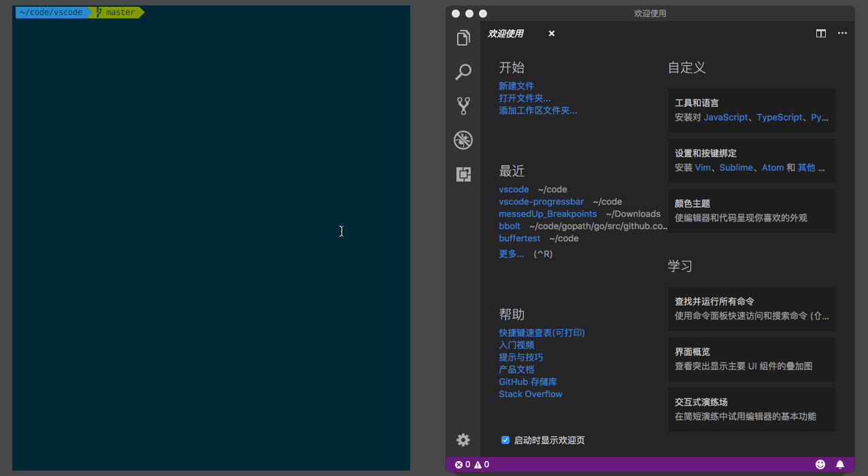
Task: Open the editor more actions ellipsis menu
Action: tap(842, 33)
